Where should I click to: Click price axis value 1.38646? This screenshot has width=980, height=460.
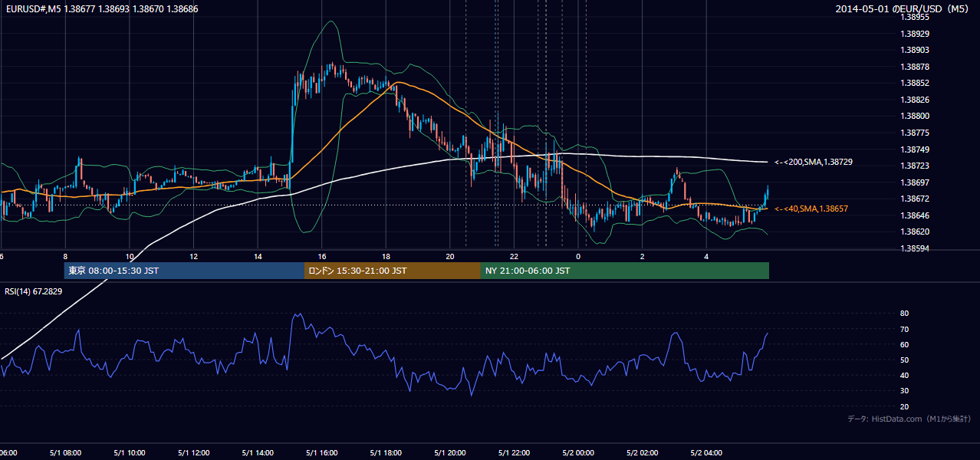(x=915, y=215)
